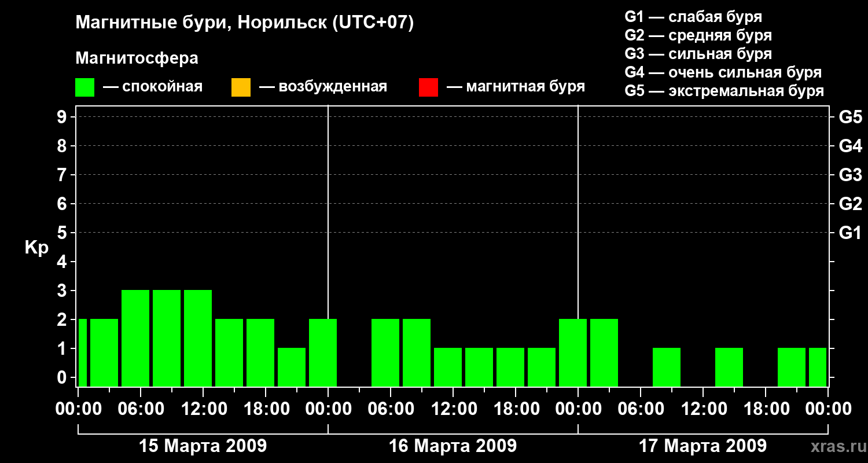Click the G1 — слабая буря legend line

(x=693, y=16)
